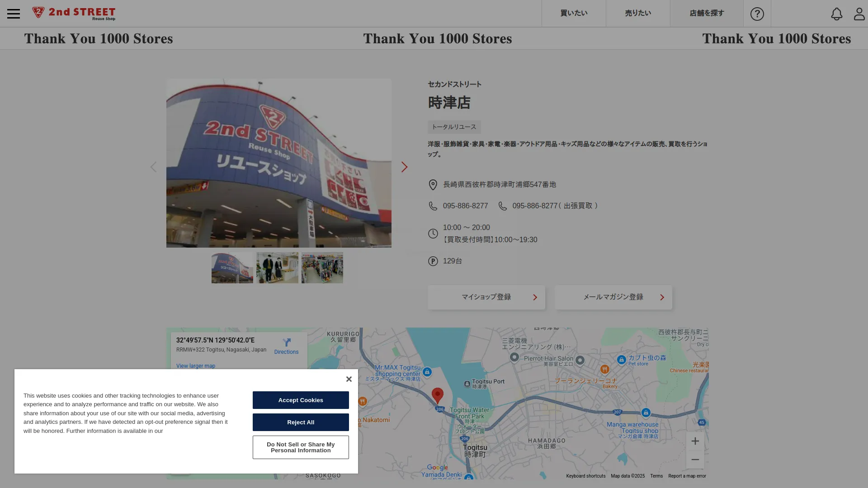
Task: Open Keyboard shortcuts on map
Action: [585, 476]
